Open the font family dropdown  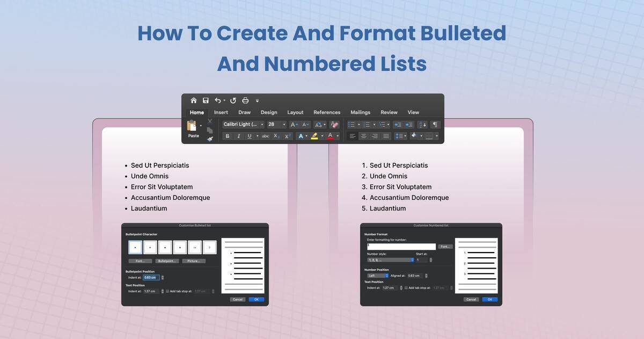[x=241, y=124]
